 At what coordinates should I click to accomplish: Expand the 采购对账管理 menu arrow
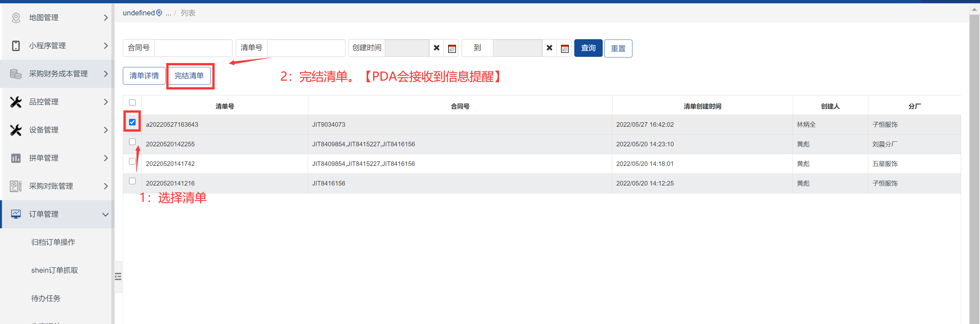pyautogui.click(x=106, y=186)
